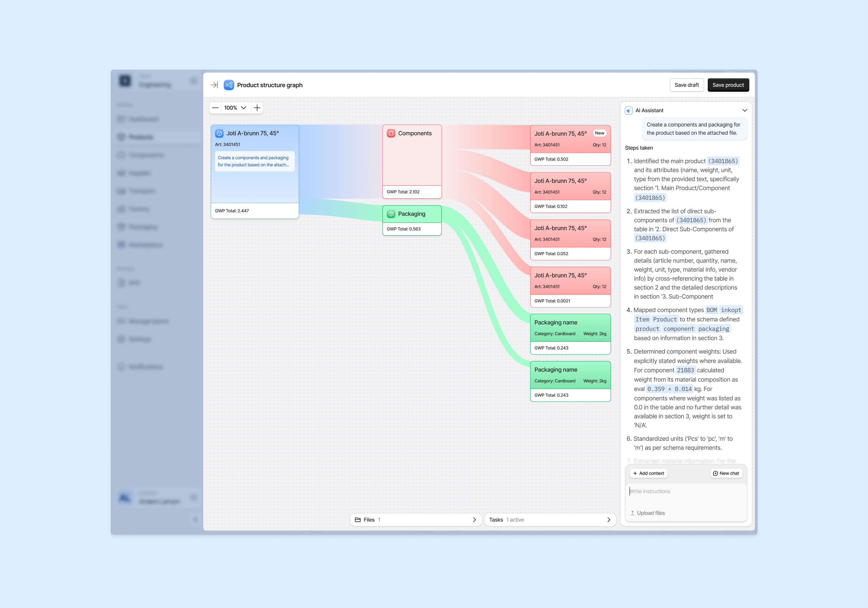Viewport: 868px width, 608px height.
Task: Open the 100% zoom level dropdown
Action: point(235,108)
